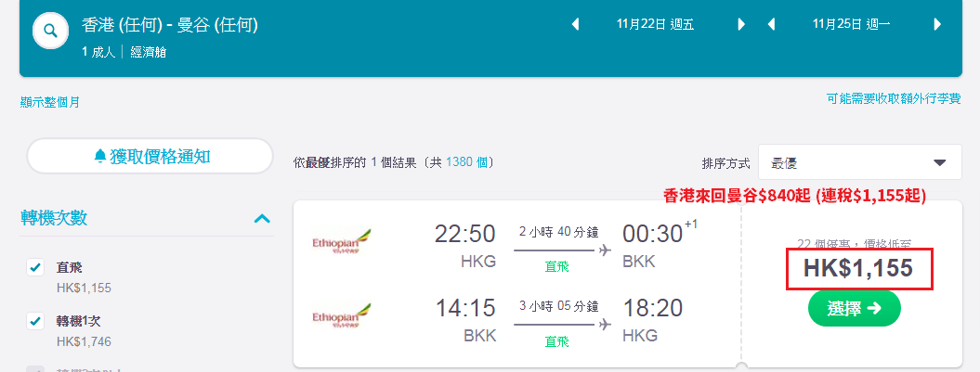Toggle the partially visible third stops checkbox
Viewport: 980px width, 372px height.
pos(35,369)
